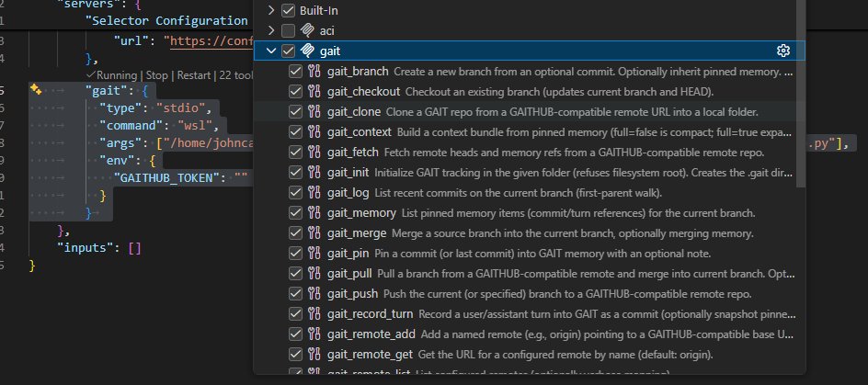The height and width of the screenshot is (385, 868).
Task: Click the "GAITHUB_TOKEN" key in editor
Action: 166,178
